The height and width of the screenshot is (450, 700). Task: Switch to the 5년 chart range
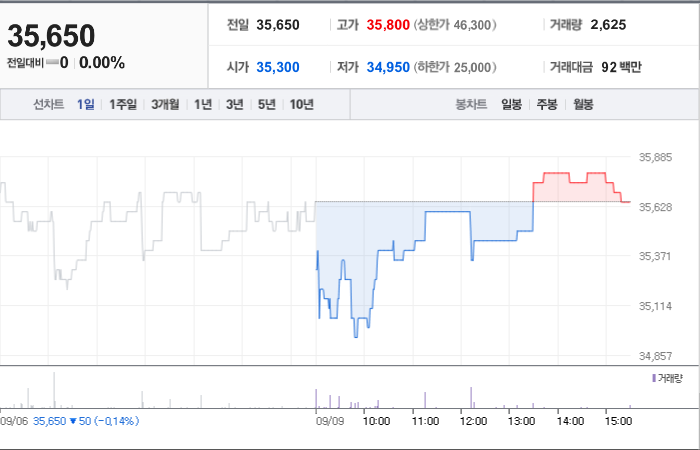point(267,104)
